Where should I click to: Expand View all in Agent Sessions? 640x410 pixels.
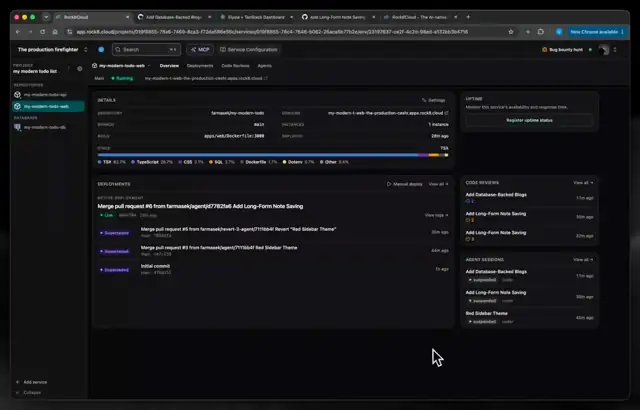(x=583, y=260)
